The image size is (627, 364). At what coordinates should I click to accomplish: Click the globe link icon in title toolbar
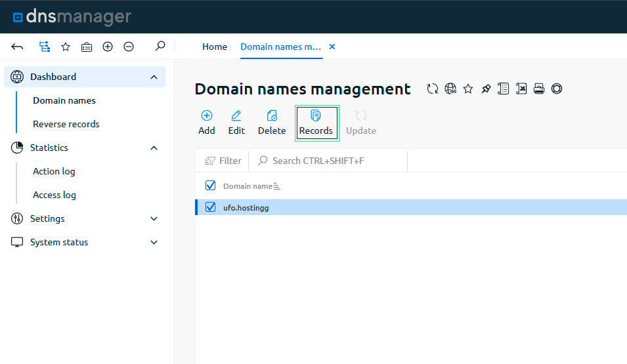[450, 89]
